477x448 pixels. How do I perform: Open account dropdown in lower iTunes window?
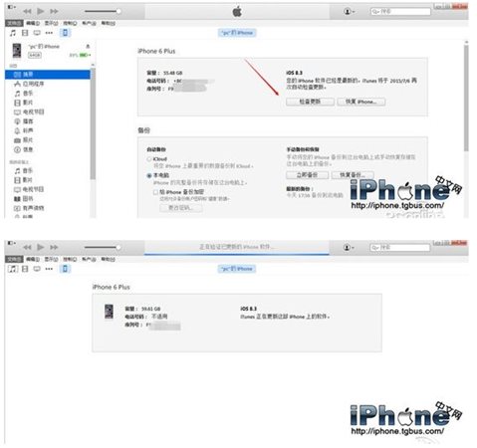click(349, 248)
